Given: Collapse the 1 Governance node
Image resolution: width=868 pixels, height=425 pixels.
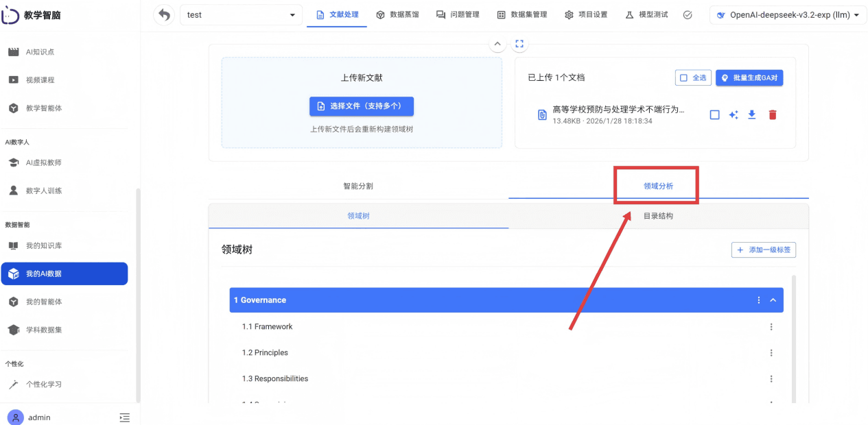Looking at the screenshot, I should [x=773, y=300].
